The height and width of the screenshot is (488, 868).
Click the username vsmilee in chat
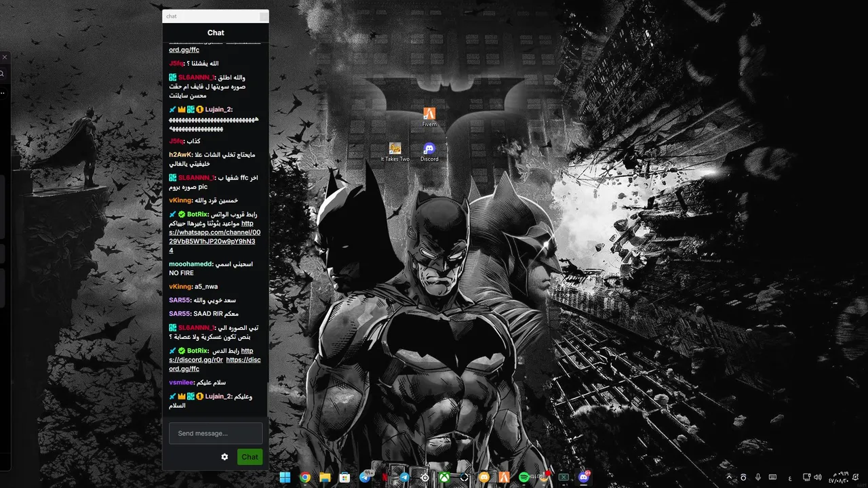[x=182, y=382]
